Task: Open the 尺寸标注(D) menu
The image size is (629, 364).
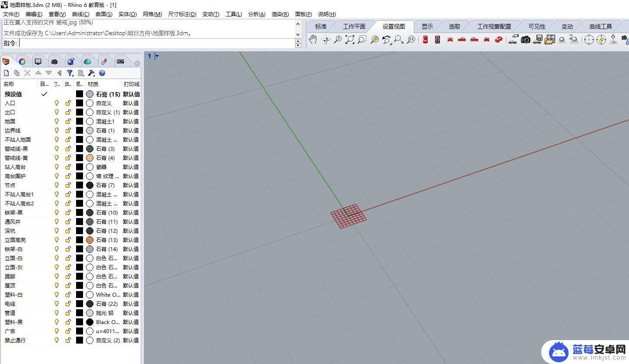Action: coord(182,14)
